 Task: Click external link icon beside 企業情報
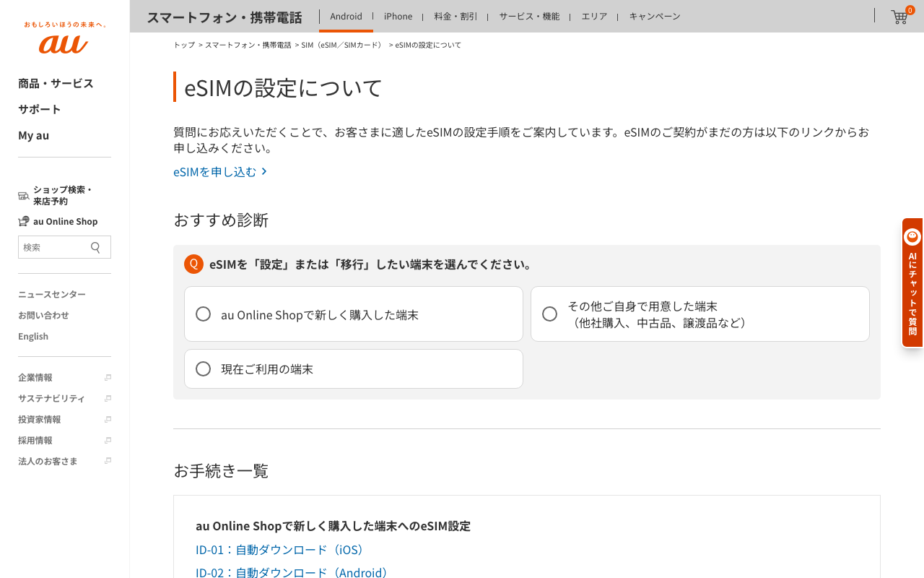pos(108,378)
